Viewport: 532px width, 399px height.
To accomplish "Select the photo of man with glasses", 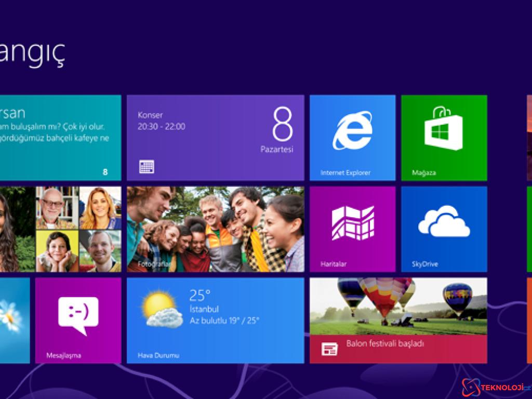I will click(57, 208).
